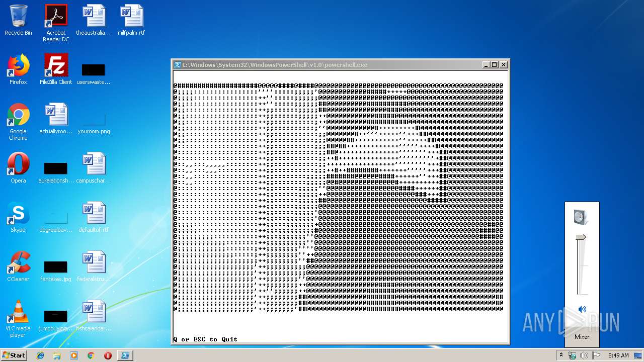This screenshot has width=644, height=362.
Task: Select the fishcalendar Word document icon
Action: pyautogui.click(x=94, y=316)
